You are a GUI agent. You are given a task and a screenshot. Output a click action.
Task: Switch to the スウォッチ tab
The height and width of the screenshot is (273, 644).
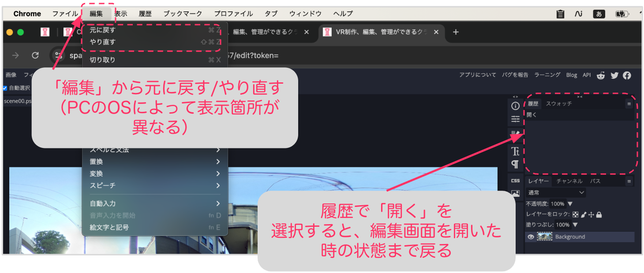click(559, 104)
